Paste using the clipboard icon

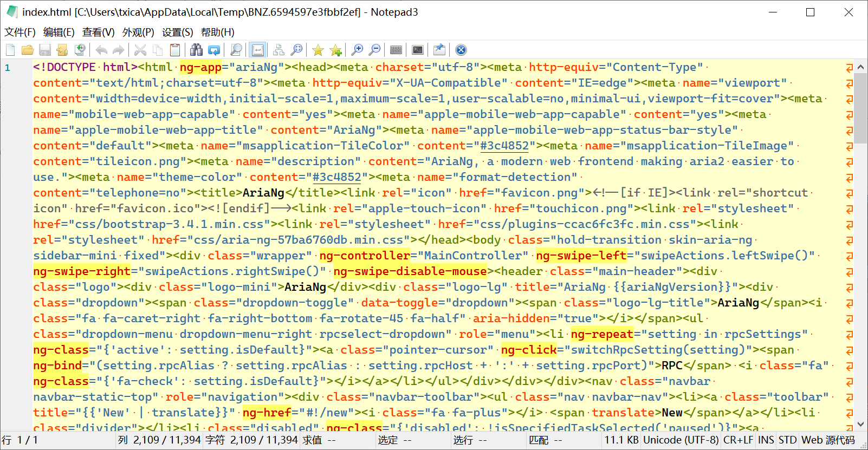coord(174,50)
